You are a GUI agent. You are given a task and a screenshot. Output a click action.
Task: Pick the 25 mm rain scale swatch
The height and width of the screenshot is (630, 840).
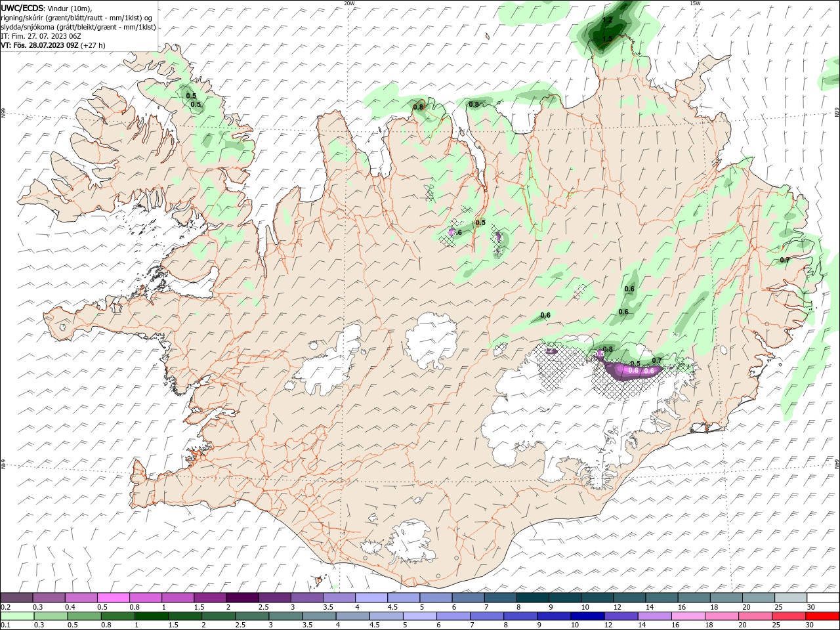point(789,616)
